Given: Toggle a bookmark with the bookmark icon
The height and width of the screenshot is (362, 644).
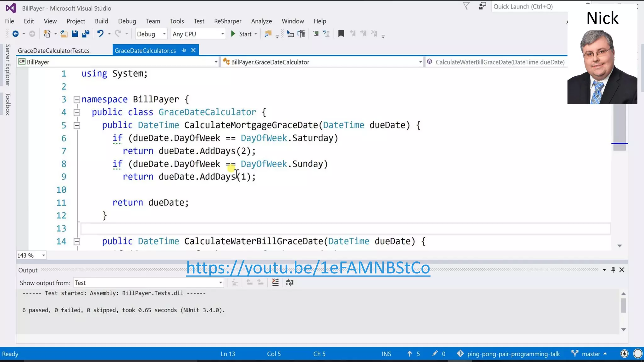Looking at the screenshot, I should click(x=341, y=34).
